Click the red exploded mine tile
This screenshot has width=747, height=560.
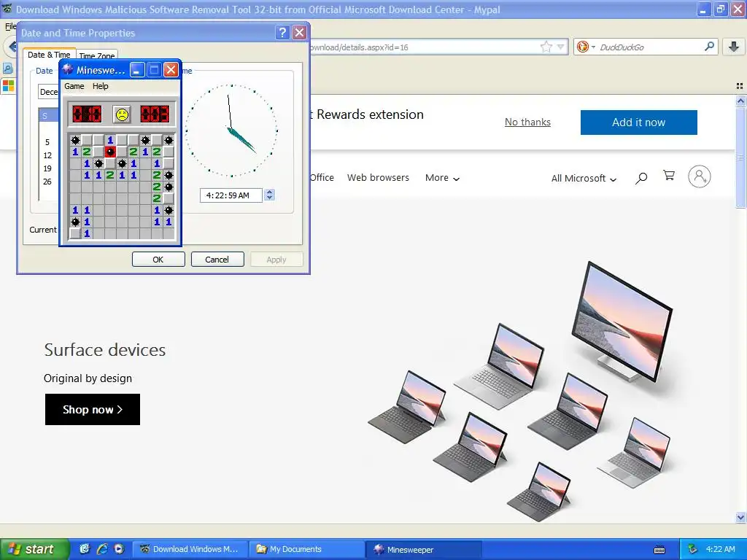click(110, 152)
